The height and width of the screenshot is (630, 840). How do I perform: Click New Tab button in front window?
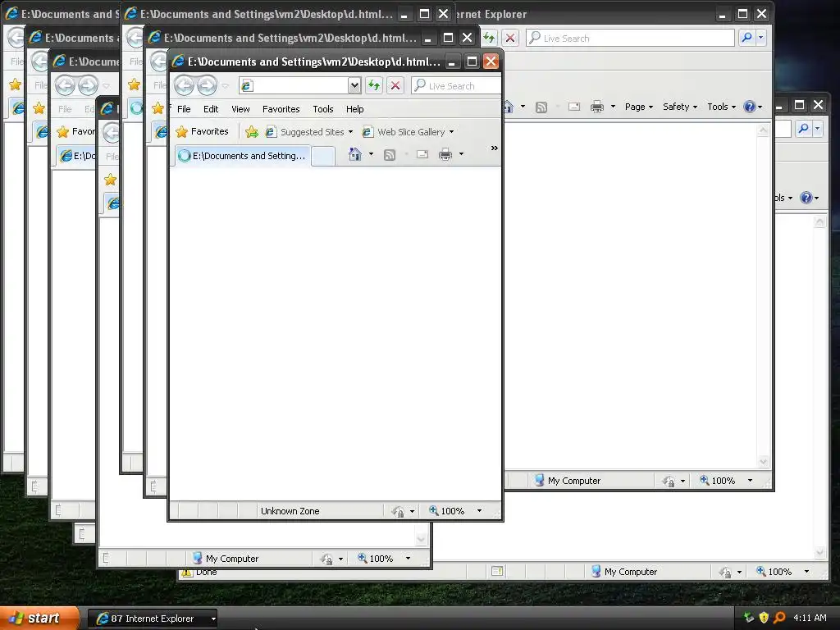pyautogui.click(x=323, y=156)
